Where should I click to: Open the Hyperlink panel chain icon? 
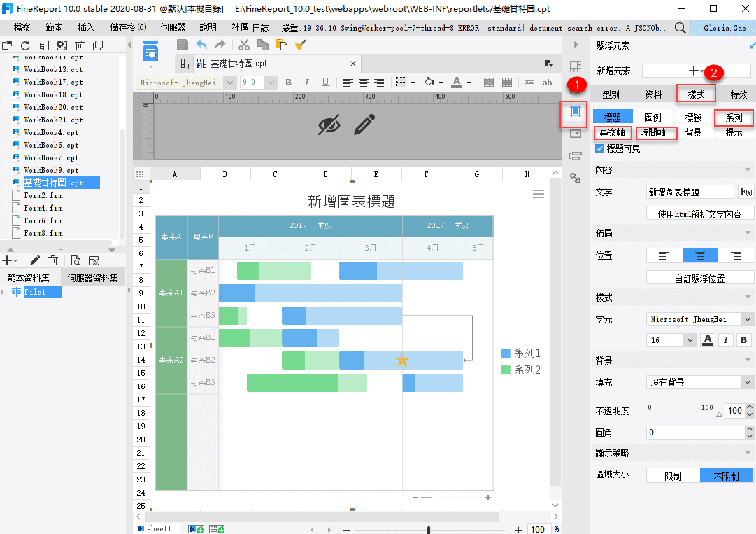pyautogui.click(x=575, y=178)
